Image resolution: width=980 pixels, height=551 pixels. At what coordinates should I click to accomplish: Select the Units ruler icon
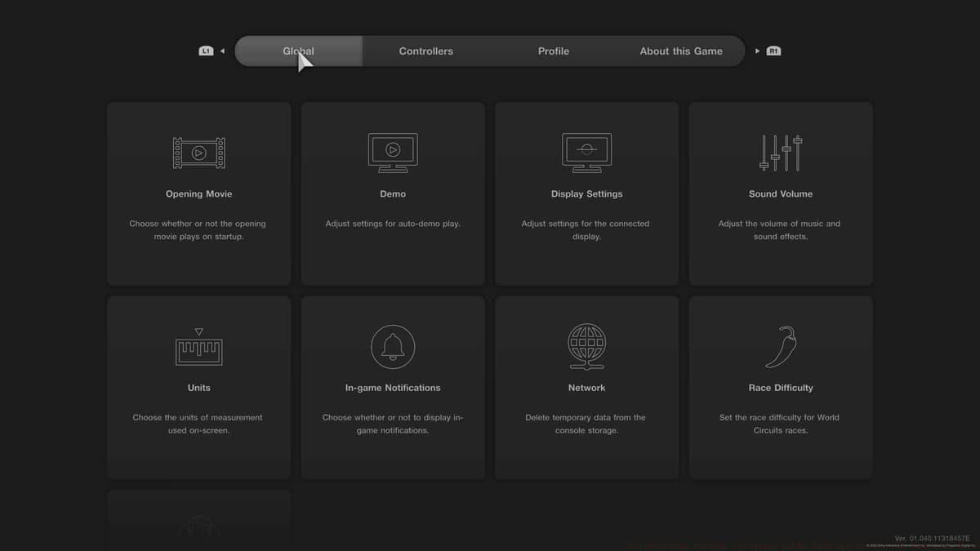click(198, 349)
